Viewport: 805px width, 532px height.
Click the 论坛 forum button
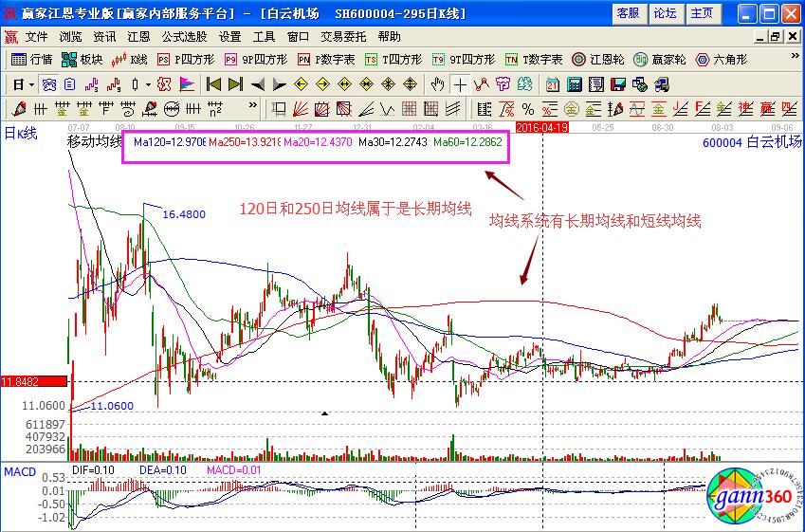[x=665, y=13]
